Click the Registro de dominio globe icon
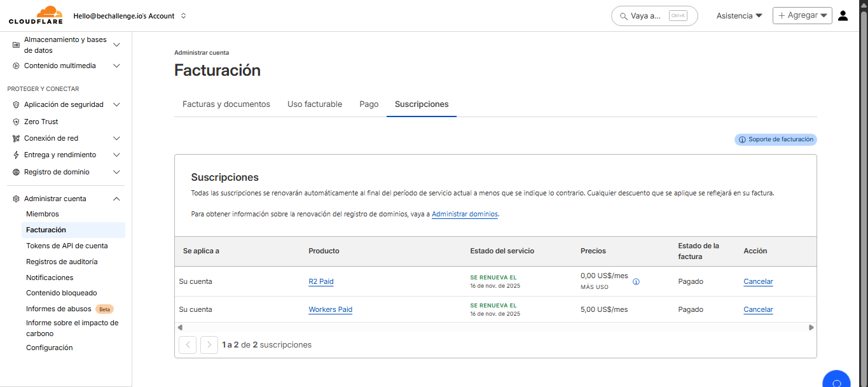The width and height of the screenshot is (868, 387). pos(16,172)
